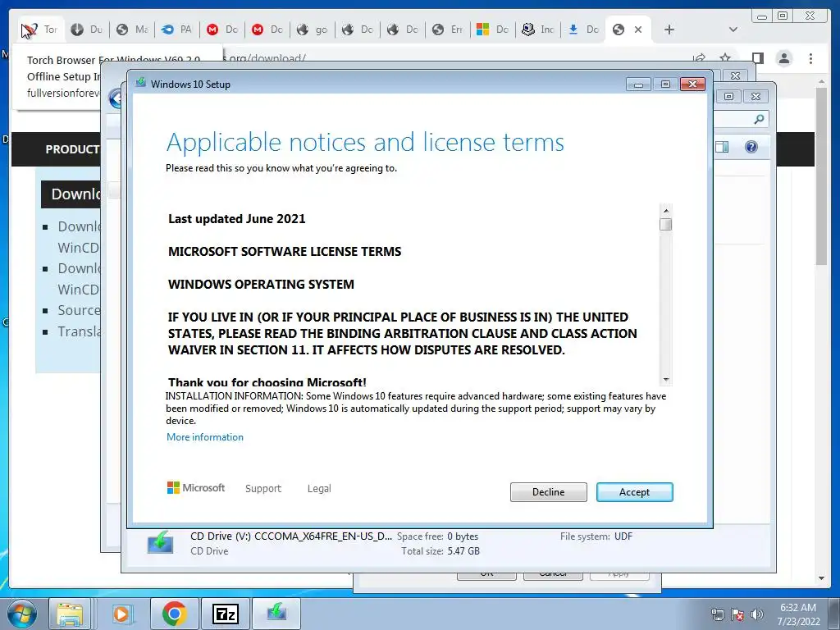Click the Last updated June 2021 text
840x630 pixels.
click(237, 218)
